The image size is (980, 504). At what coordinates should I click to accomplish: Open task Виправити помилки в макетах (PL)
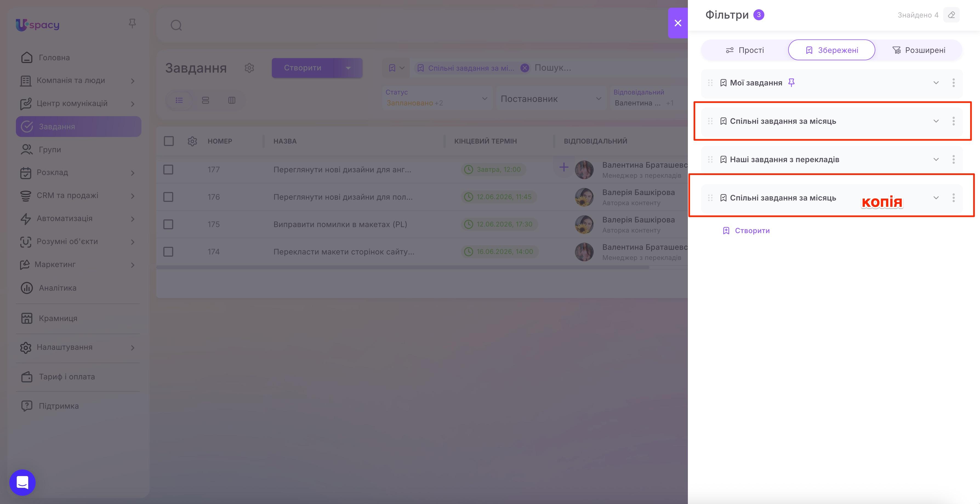pos(340,224)
